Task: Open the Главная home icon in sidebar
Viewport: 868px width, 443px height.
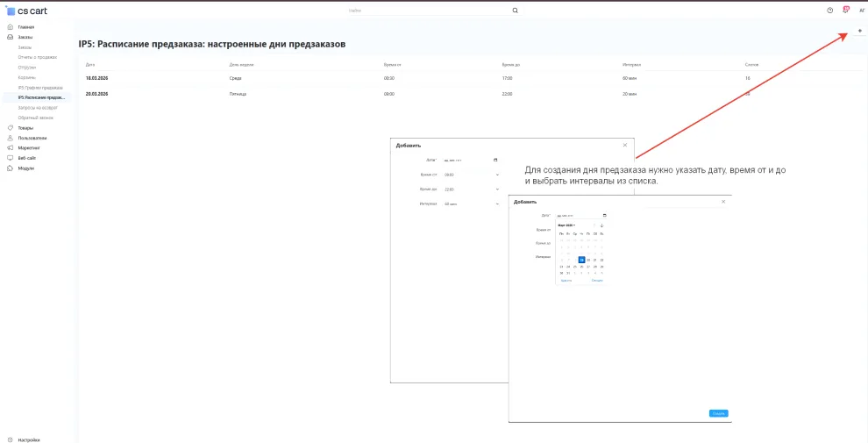Action: 10,27
